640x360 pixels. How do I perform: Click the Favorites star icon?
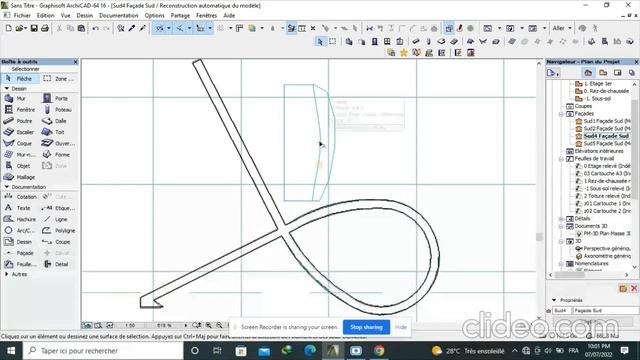pos(404,53)
